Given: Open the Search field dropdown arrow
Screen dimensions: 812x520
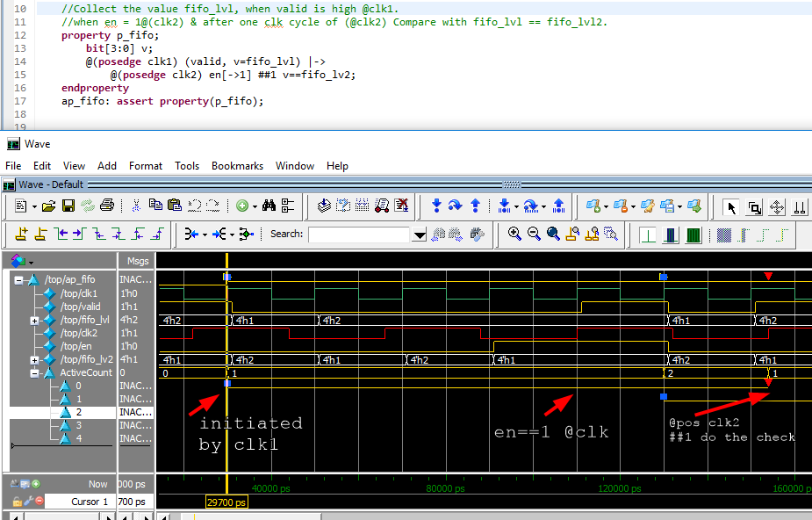Looking at the screenshot, I should pyautogui.click(x=420, y=235).
